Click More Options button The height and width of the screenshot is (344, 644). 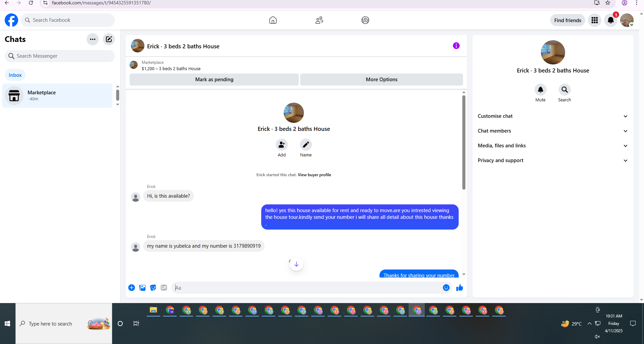pos(381,80)
